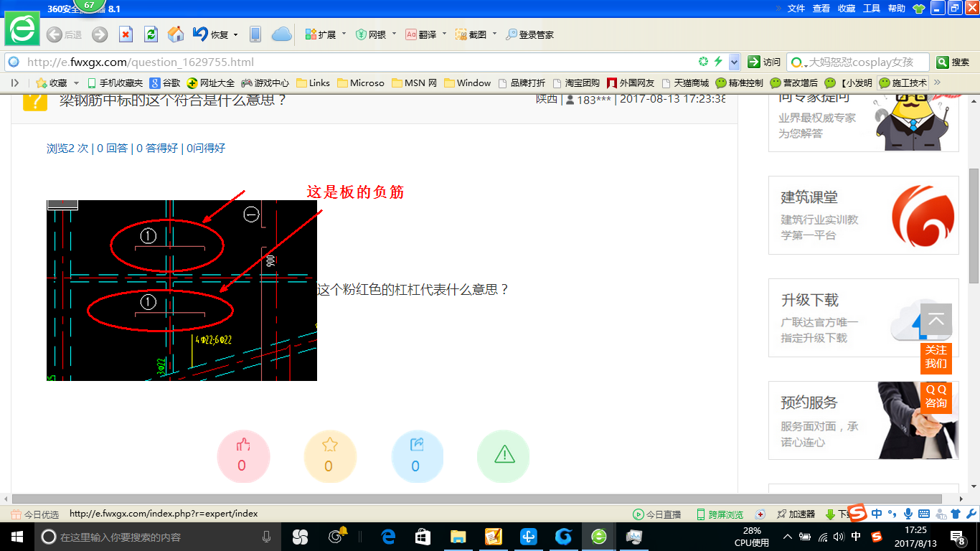Open the 游戏中心 bookmark
This screenshot has height=551, width=980.
tap(265, 83)
